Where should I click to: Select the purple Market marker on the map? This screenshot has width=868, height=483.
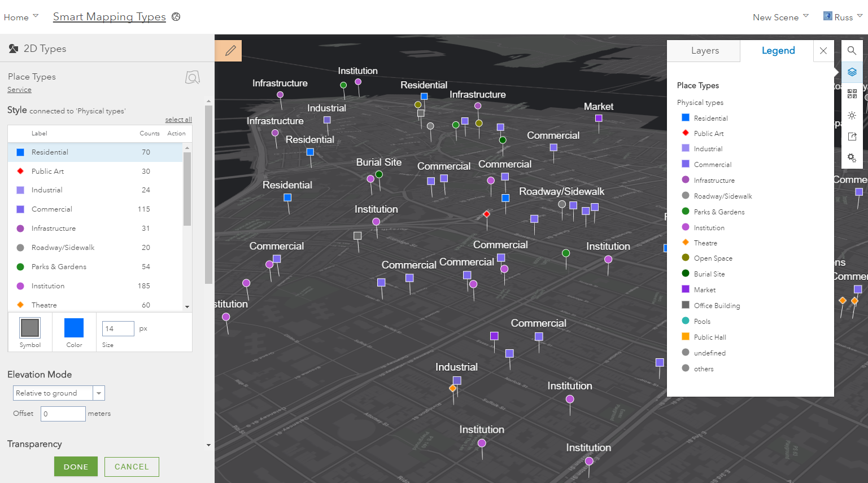point(599,118)
